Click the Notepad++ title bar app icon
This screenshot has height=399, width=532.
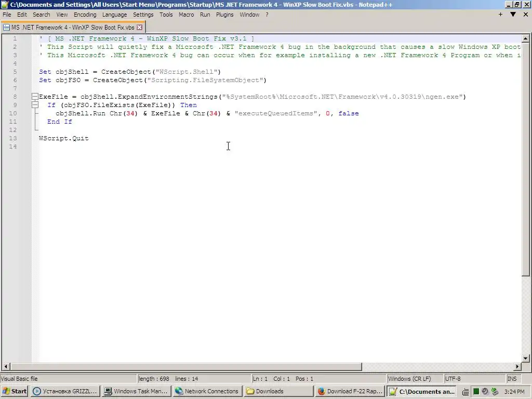tap(5, 4)
